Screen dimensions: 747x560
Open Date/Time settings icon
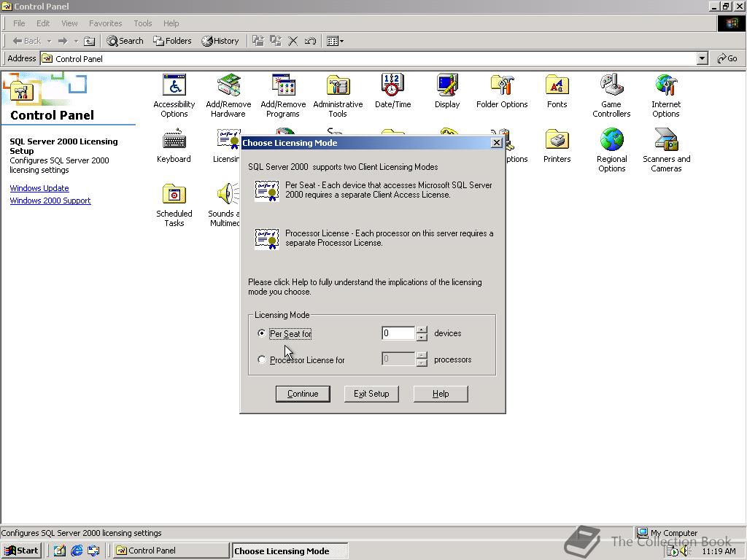[392, 91]
